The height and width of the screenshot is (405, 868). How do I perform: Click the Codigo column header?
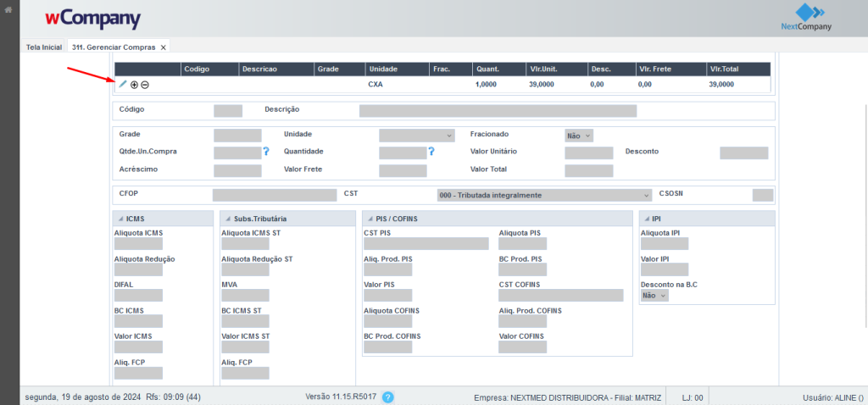(210, 69)
